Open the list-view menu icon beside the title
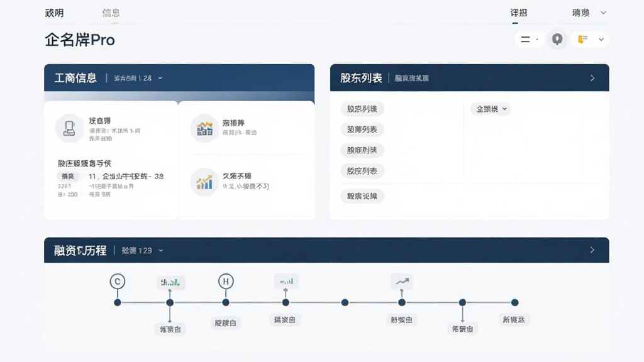The width and height of the screenshot is (644, 362). pos(525,40)
